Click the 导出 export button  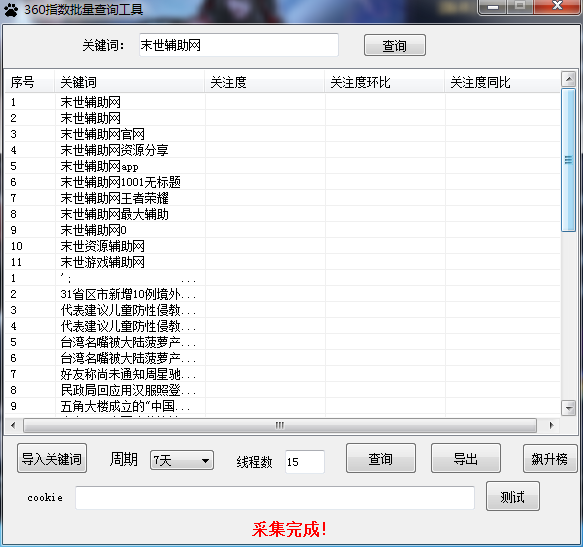click(466, 458)
